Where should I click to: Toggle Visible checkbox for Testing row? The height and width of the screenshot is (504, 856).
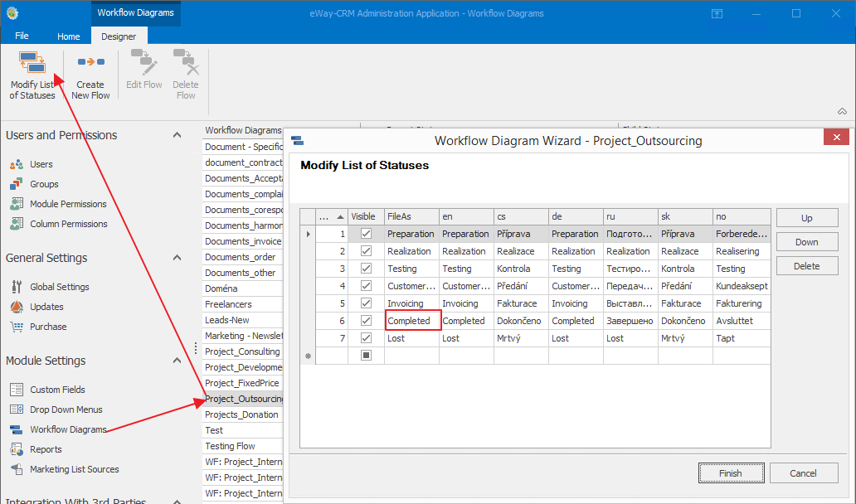point(367,269)
